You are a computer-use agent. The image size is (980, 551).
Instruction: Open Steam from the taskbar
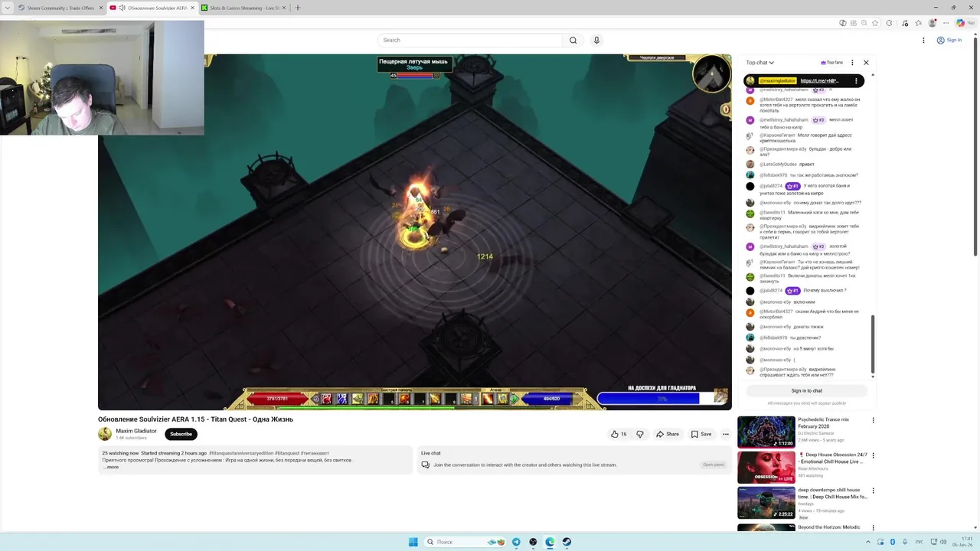[x=567, y=542]
